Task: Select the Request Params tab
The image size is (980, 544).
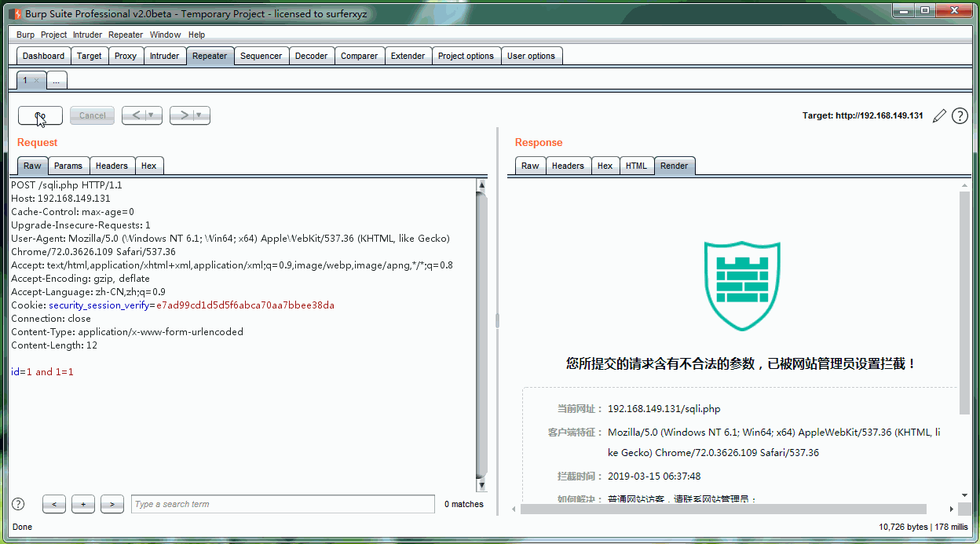Action: (68, 166)
